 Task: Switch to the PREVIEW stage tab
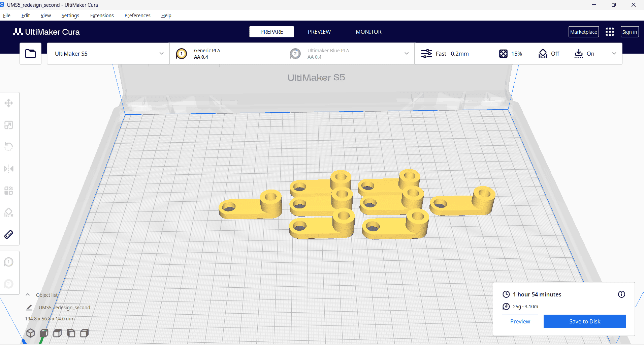[x=319, y=32]
